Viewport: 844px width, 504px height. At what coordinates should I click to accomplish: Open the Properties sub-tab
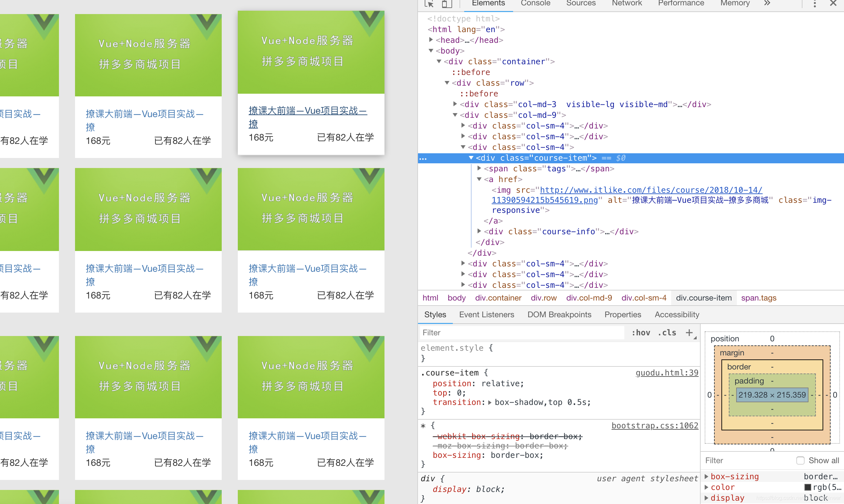tap(623, 315)
